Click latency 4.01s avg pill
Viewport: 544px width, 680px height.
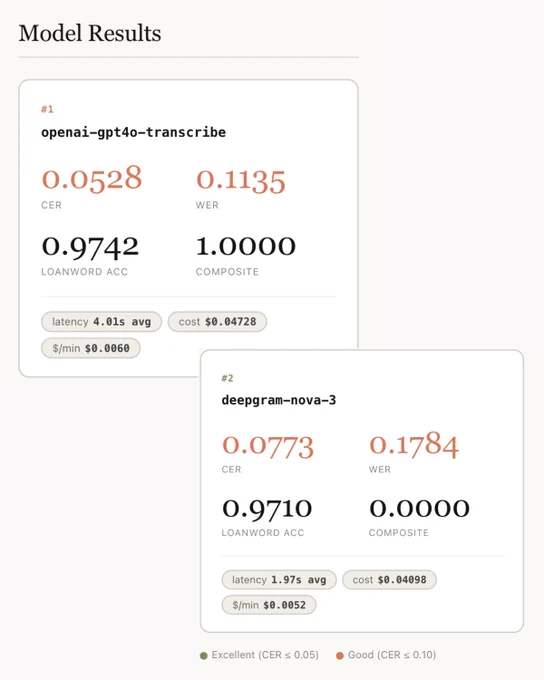[x=102, y=322]
